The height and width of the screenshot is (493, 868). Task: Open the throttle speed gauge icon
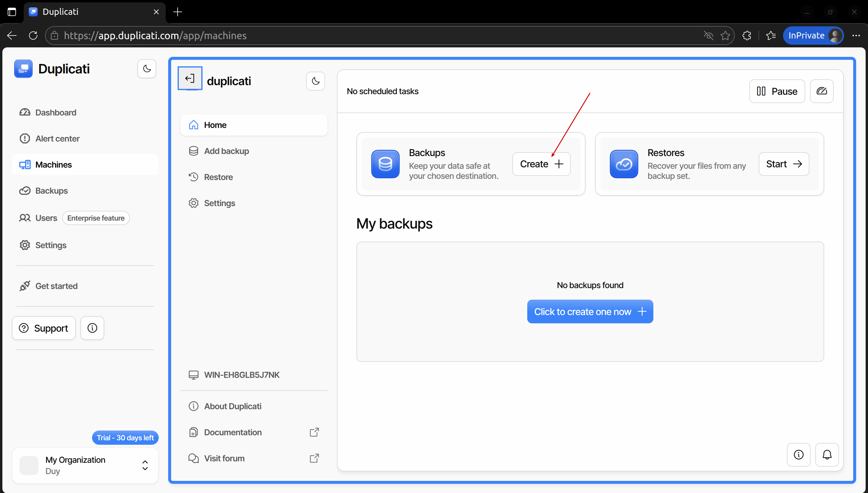click(821, 91)
